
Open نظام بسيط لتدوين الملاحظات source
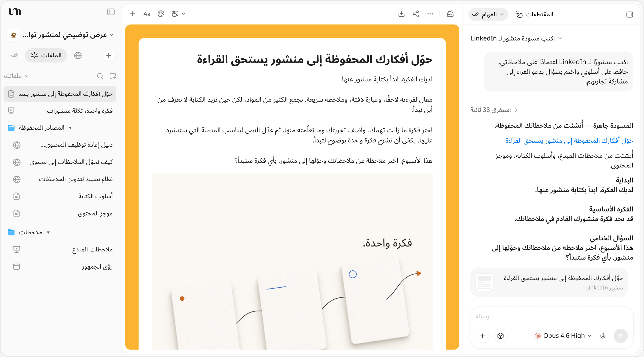click(x=60, y=179)
